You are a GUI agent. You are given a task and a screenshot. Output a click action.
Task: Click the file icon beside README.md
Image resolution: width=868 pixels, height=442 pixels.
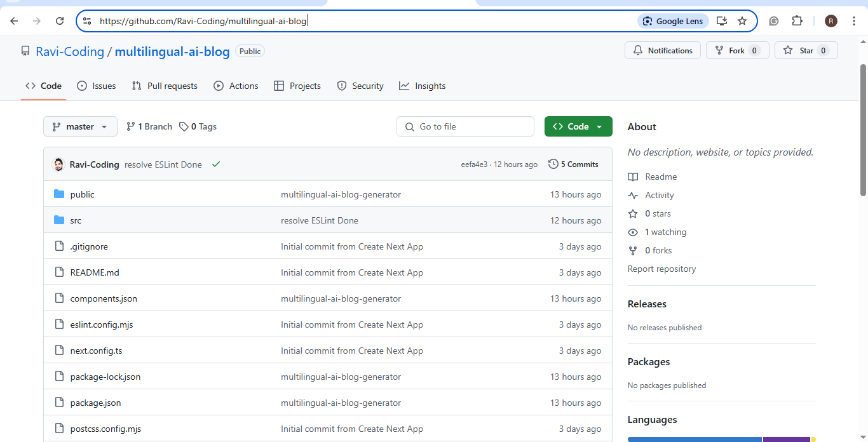[59, 272]
